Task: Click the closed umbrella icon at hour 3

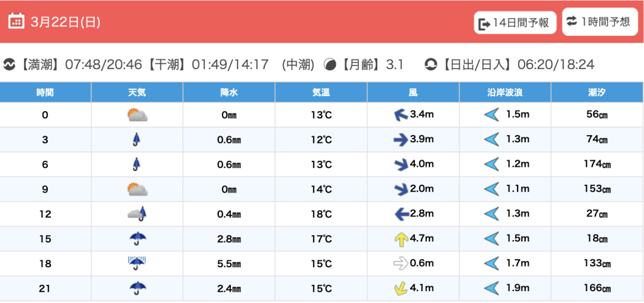Action: (x=136, y=140)
